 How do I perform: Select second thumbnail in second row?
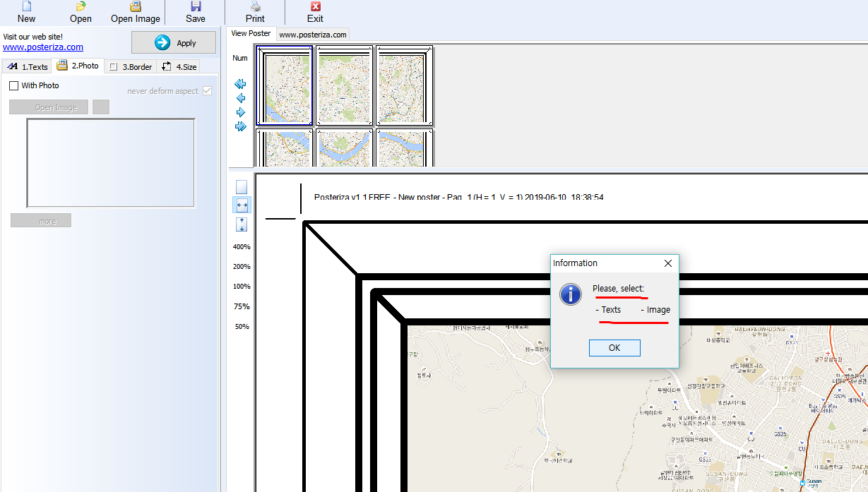[x=344, y=148]
